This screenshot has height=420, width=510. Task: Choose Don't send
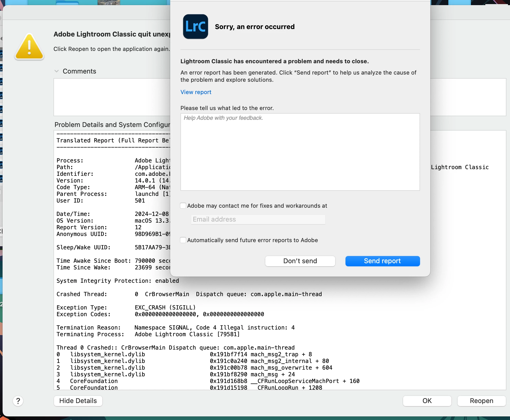click(300, 261)
